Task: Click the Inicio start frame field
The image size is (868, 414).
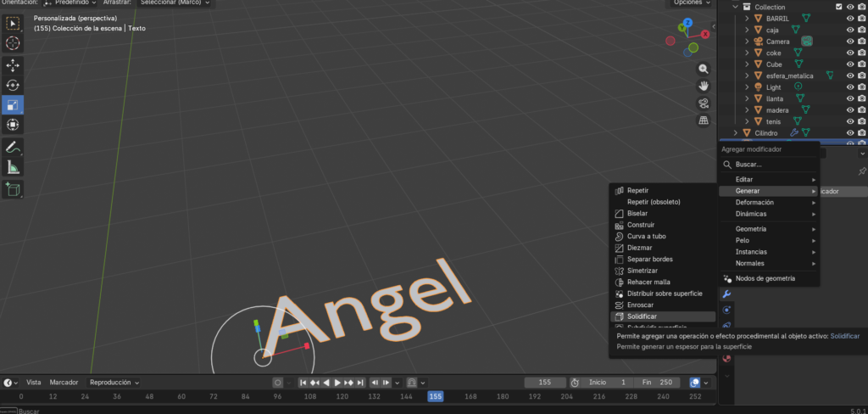Action: [608, 383]
